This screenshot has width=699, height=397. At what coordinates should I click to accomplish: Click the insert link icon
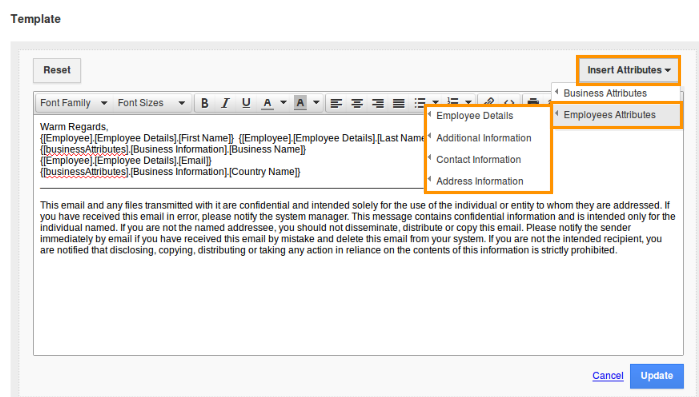tap(489, 102)
